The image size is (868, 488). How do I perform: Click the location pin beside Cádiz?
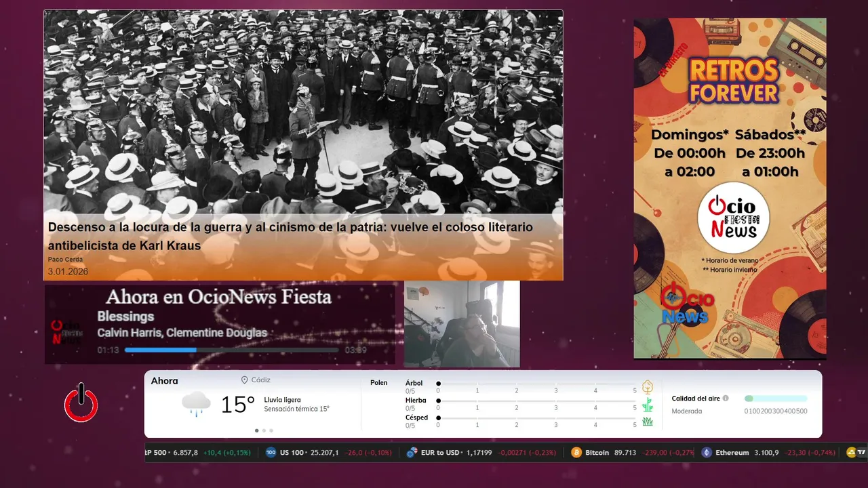[x=245, y=380]
